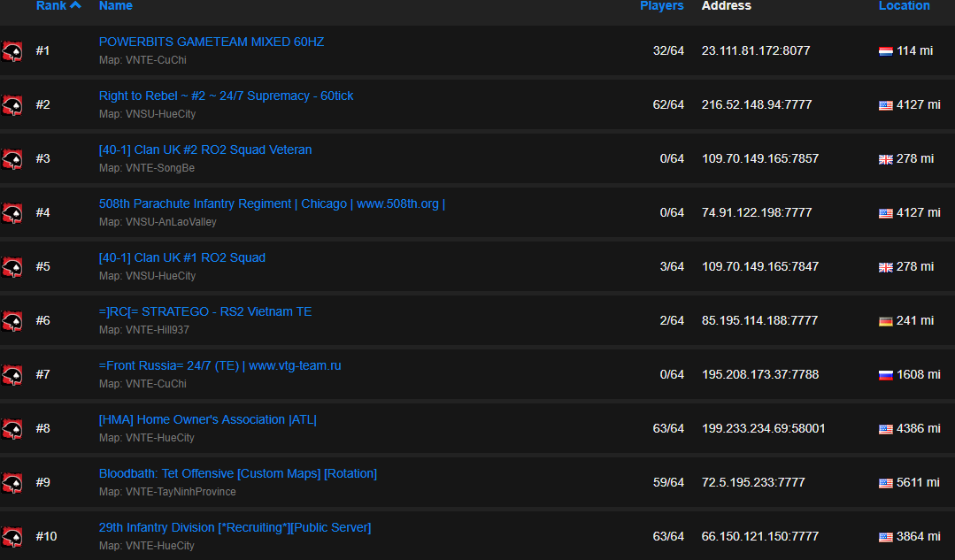Click address 216.52.148.94:7777
955x560 pixels.
click(x=757, y=104)
